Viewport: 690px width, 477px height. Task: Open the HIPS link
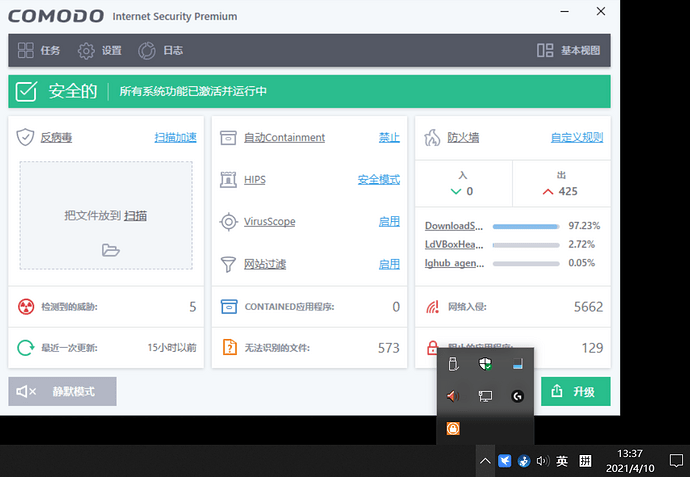coord(255,180)
